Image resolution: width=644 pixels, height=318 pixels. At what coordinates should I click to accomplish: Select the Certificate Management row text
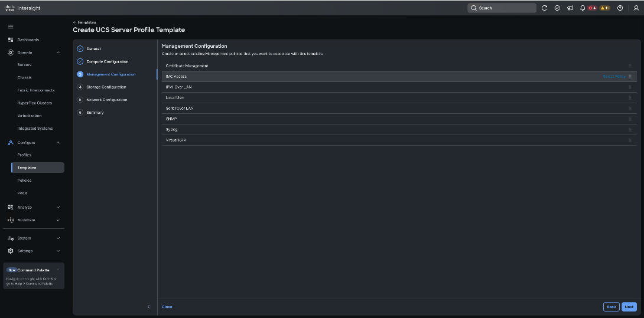pyautogui.click(x=187, y=65)
